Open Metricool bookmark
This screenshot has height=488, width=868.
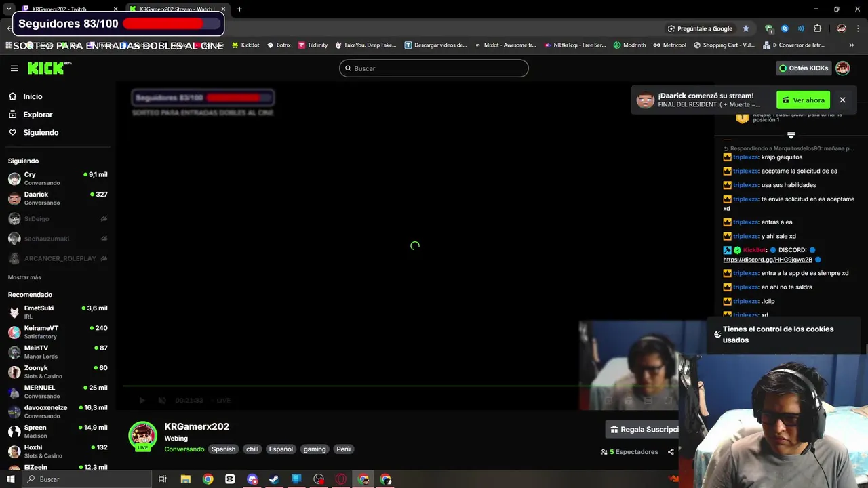coord(670,45)
